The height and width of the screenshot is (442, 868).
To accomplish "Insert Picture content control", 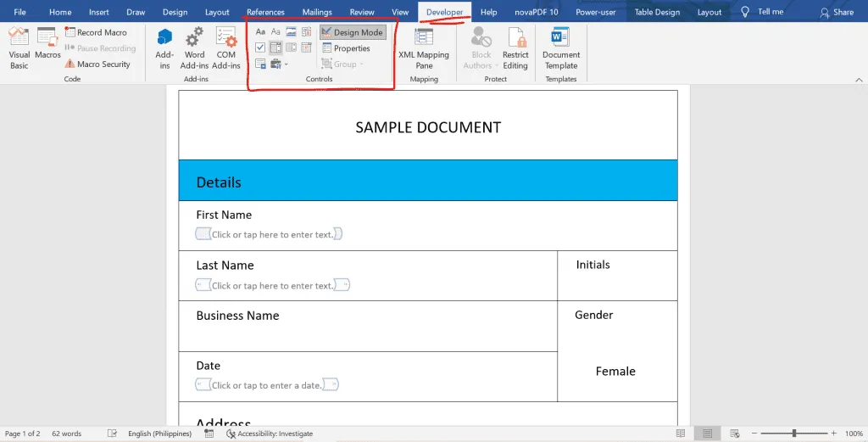I will point(291,32).
